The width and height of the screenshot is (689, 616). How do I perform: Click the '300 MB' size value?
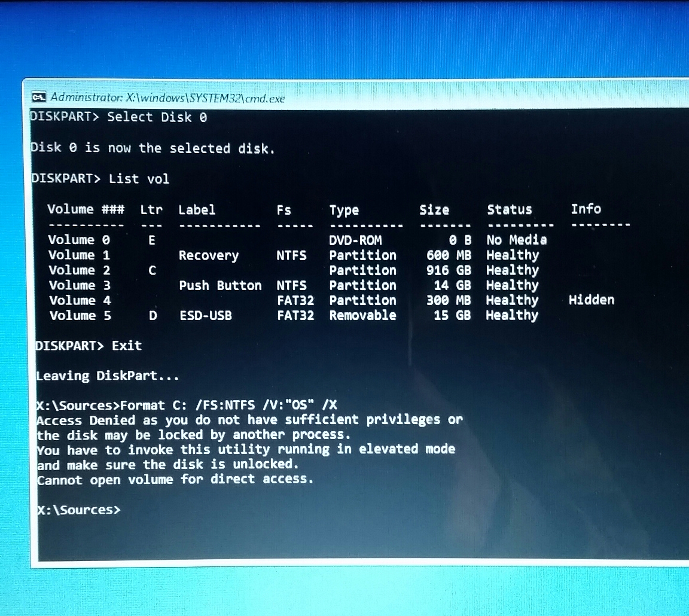[x=449, y=301]
